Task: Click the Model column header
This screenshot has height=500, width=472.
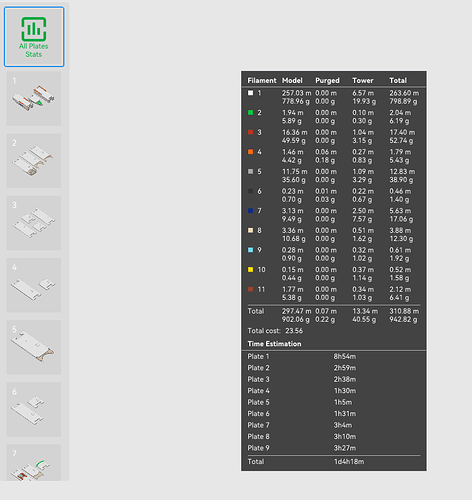Action: click(x=292, y=80)
